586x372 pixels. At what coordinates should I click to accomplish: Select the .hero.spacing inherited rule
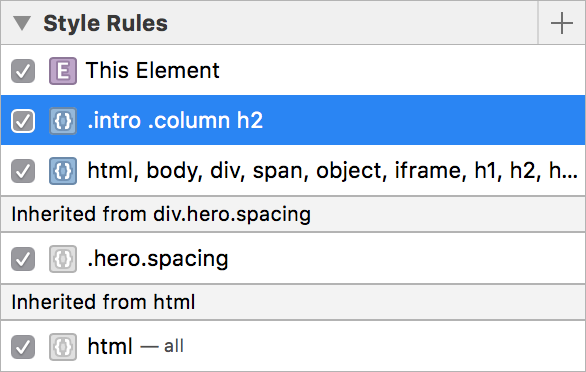[293, 258]
